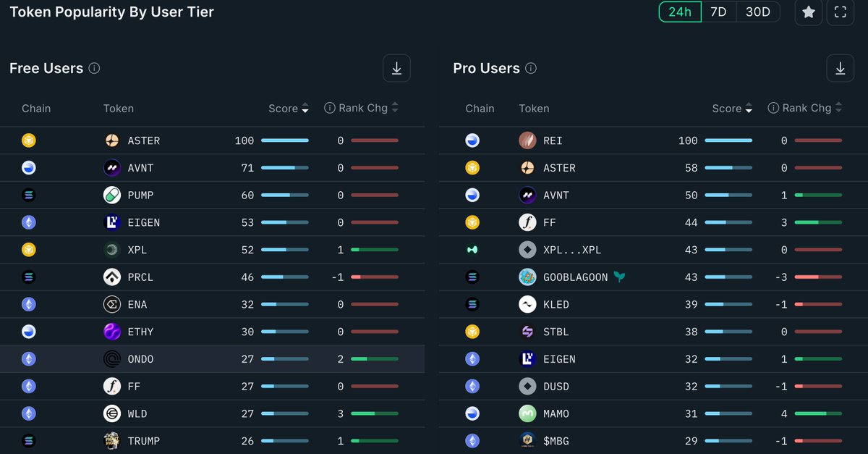Click the ETHY token icon
This screenshot has width=868, height=454.
point(111,332)
